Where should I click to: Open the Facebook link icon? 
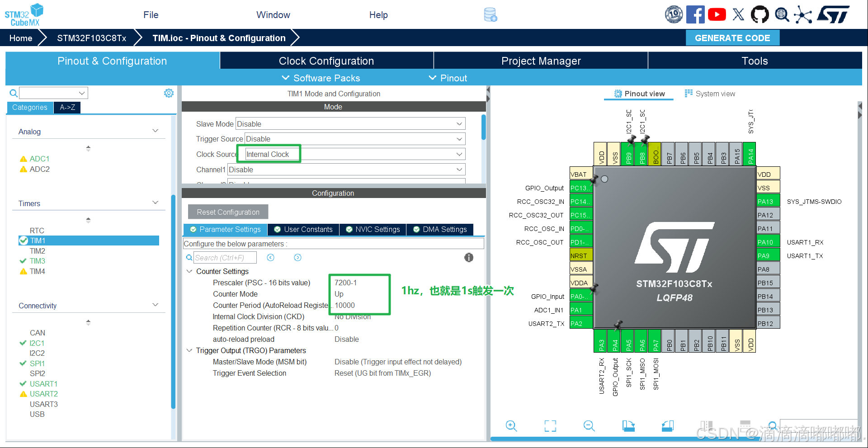tap(695, 14)
